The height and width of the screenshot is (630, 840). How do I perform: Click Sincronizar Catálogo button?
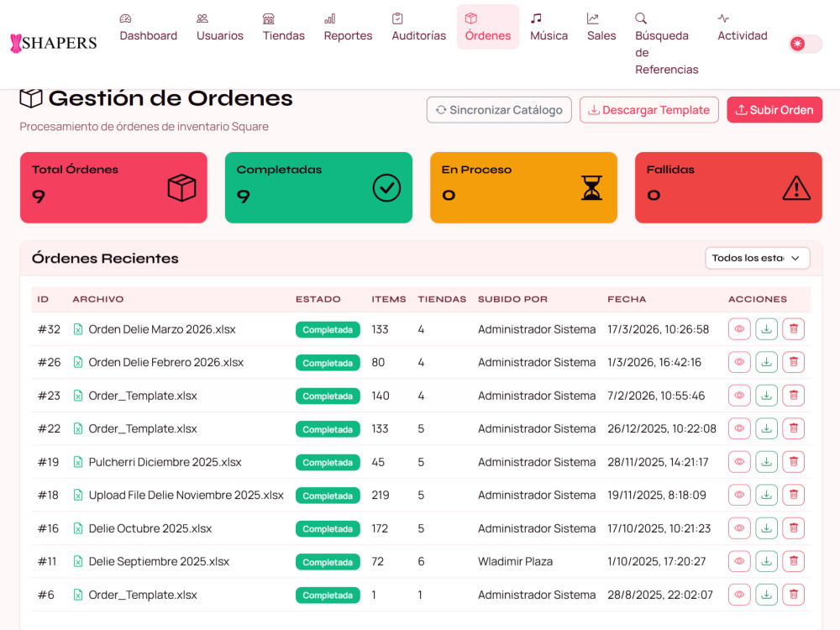499,110
